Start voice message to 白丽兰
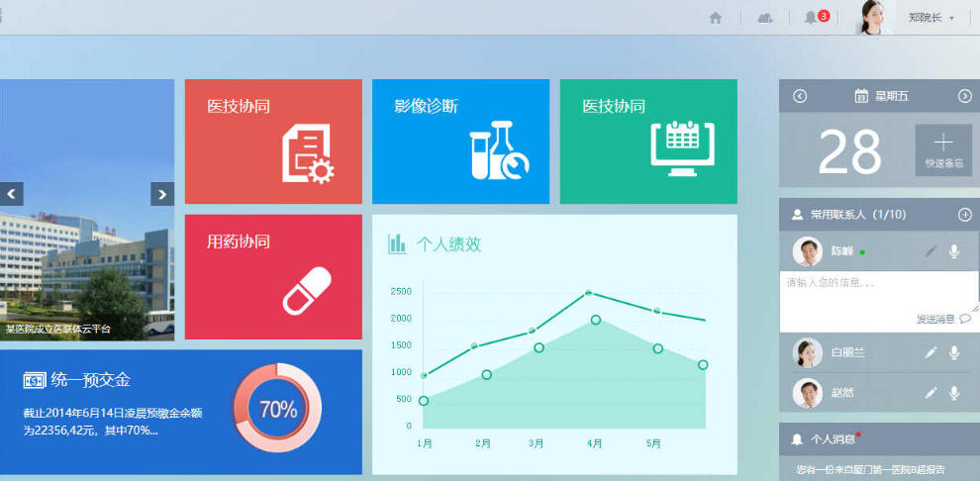 pos(953,353)
